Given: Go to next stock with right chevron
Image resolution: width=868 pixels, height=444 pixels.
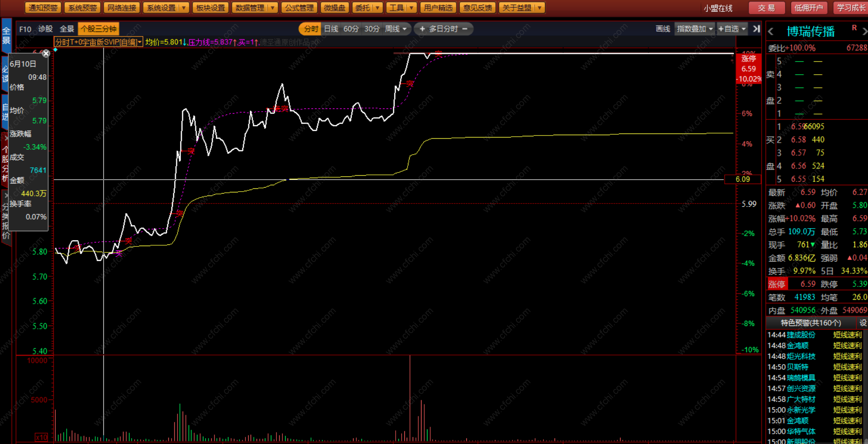Looking at the screenshot, I should (x=864, y=32).
